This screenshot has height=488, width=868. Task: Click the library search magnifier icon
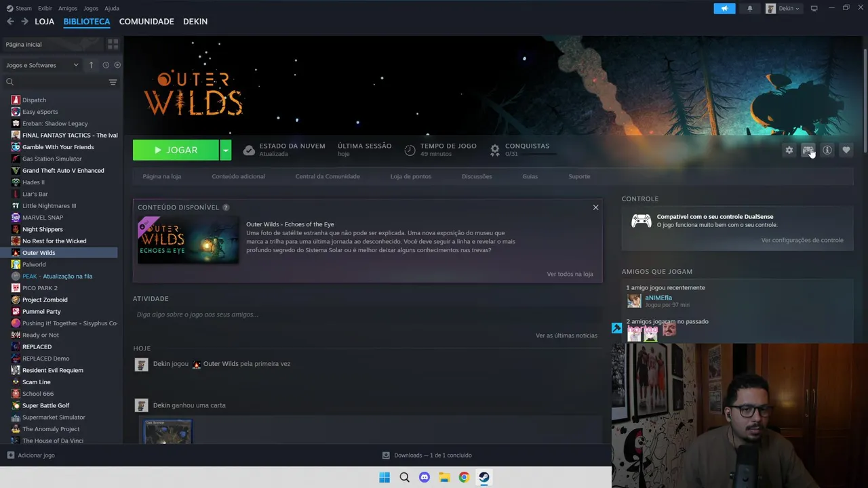point(9,82)
